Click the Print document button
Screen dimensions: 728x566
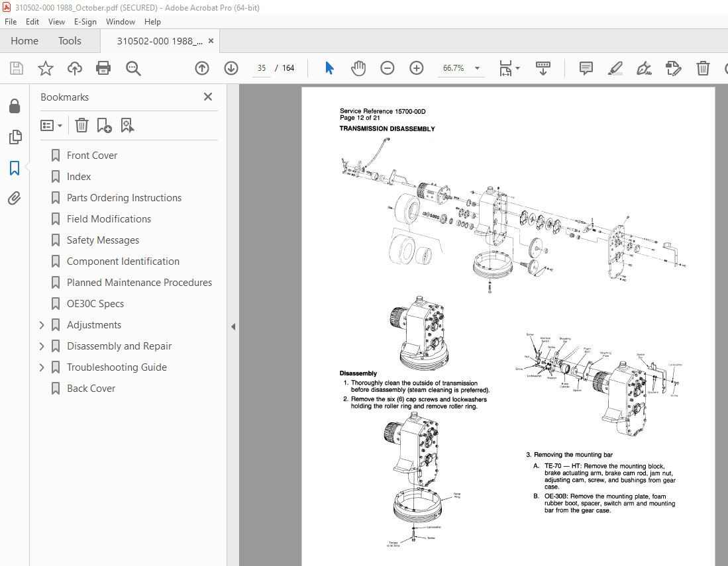(x=103, y=68)
